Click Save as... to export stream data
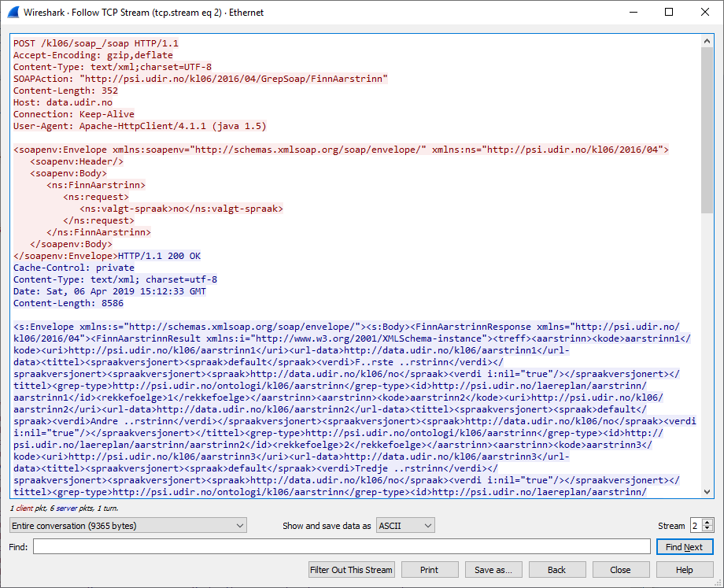 493,569
